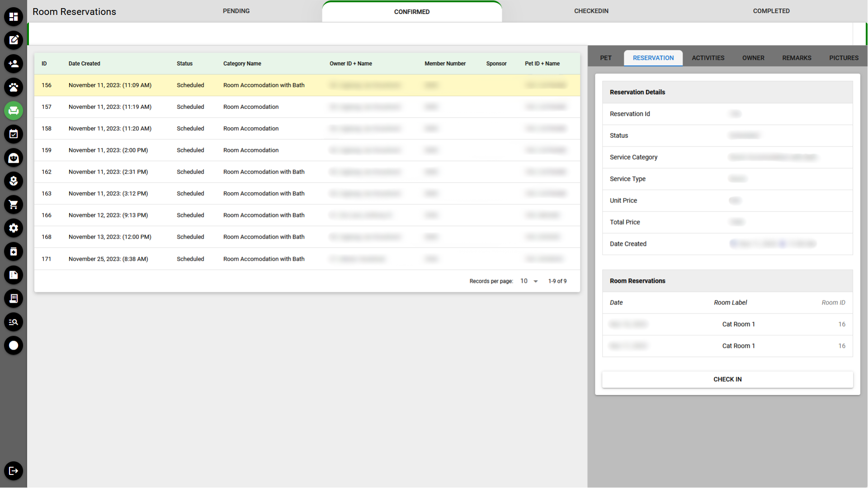Open the dashboard grid icon
This screenshot has height=488, width=868.
[x=14, y=17]
